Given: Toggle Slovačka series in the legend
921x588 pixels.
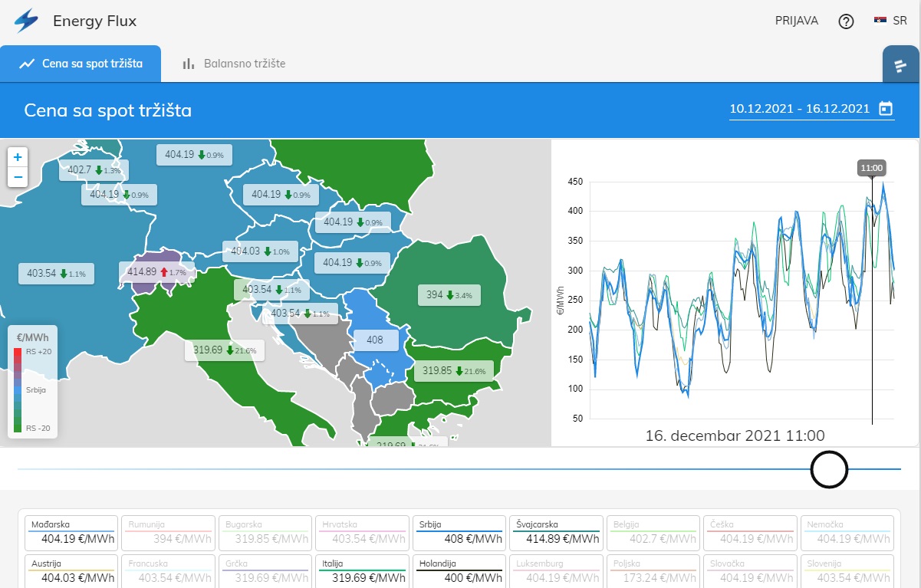Looking at the screenshot, I should [750, 571].
